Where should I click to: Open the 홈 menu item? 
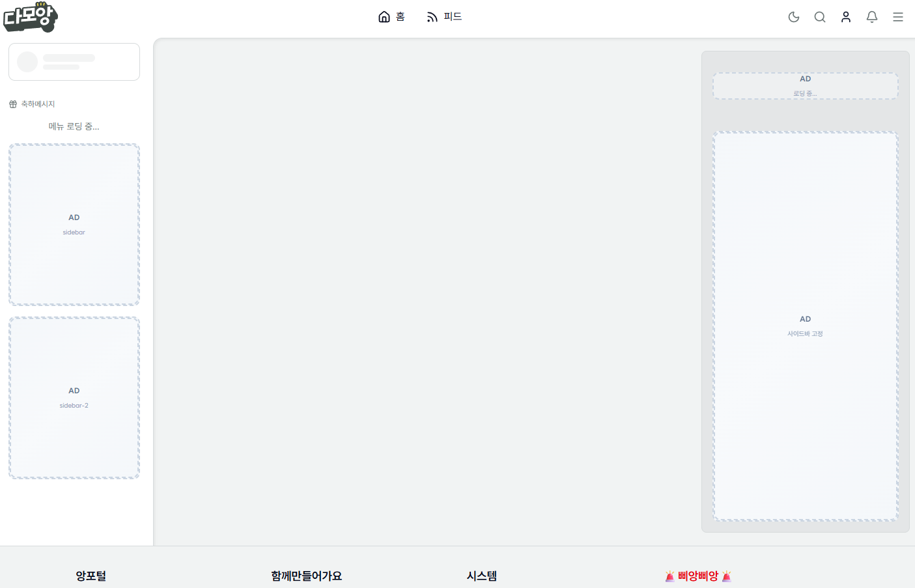[x=391, y=17]
